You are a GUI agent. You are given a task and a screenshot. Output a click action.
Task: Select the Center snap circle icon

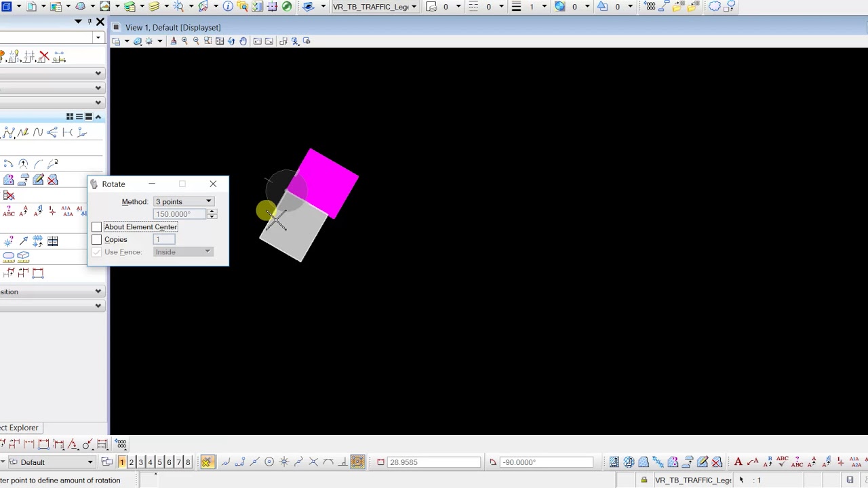click(x=269, y=462)
